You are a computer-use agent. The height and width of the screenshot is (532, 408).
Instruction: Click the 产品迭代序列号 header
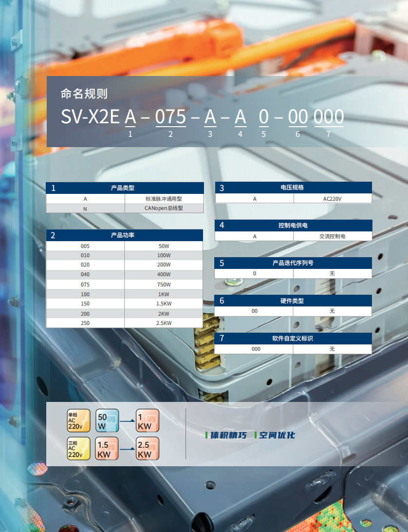[292, 263]
